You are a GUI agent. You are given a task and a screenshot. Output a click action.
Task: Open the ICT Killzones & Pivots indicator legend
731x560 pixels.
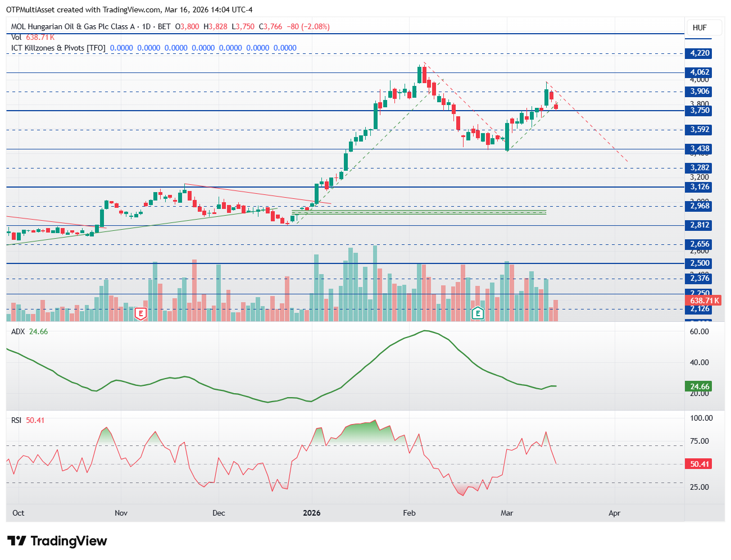(58, 48)
